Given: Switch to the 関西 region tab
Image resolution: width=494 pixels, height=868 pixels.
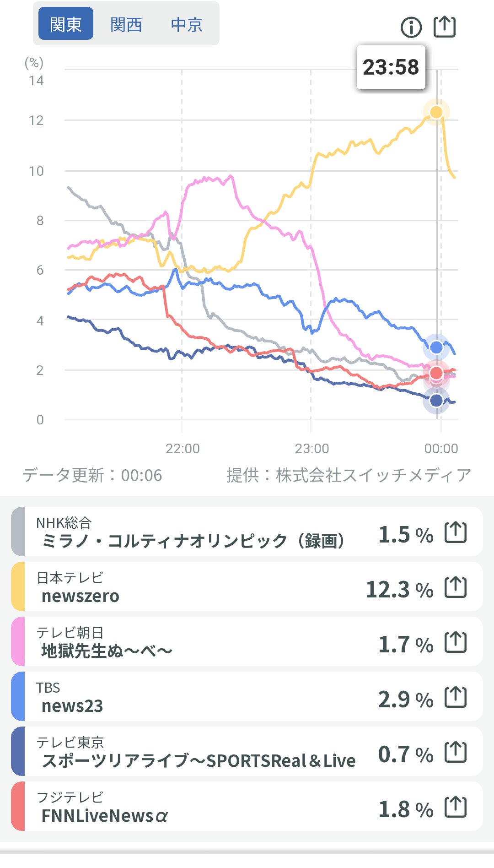Looking at the screenshot, I should click(x=126, y=24).
